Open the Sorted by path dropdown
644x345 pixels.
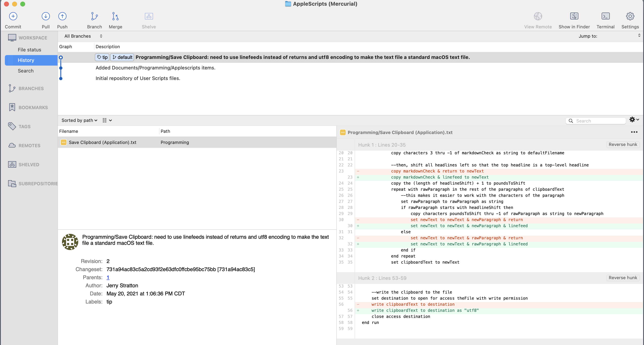pyautogui.click(x=79, y=120)
